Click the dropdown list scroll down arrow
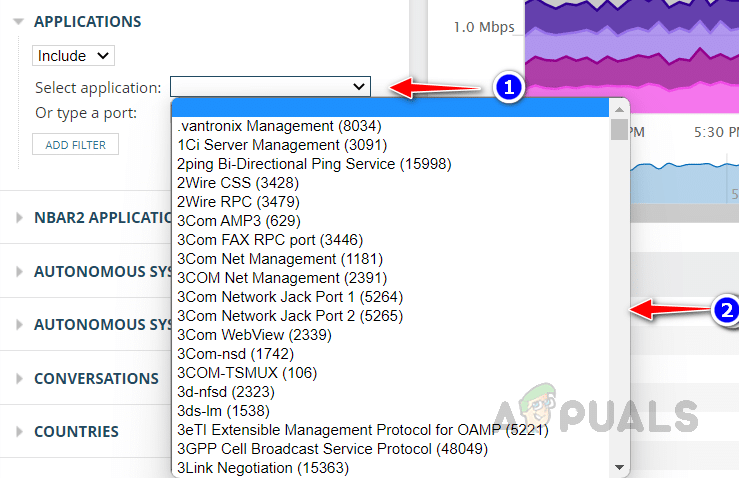The width and height of the screenshot is (739, 478). [x=620, y=468]
